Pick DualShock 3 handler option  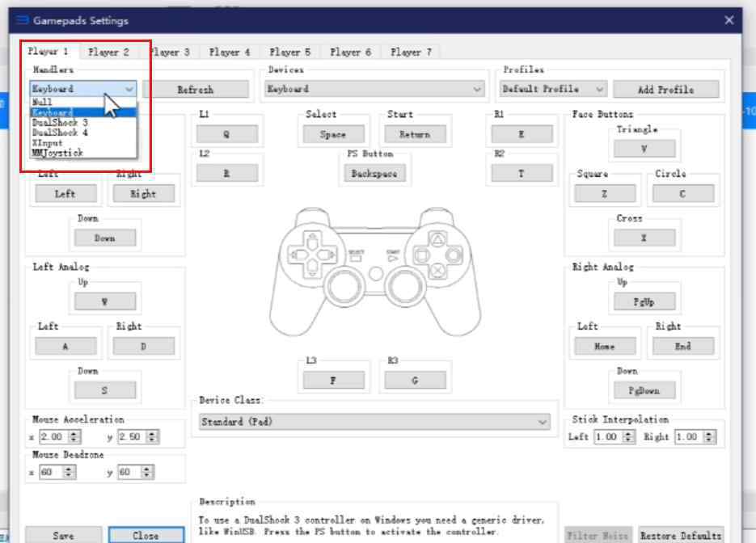coord(83,122)
